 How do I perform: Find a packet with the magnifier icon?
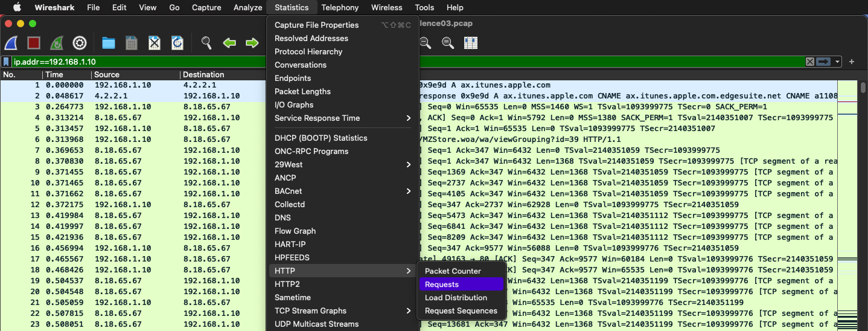tap(206, 43)
